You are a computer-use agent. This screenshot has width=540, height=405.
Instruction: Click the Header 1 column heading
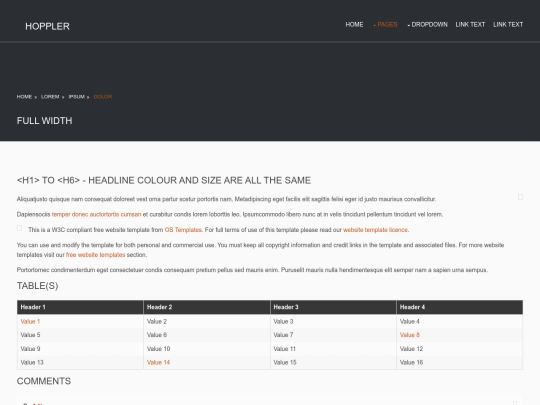[80, 307]
